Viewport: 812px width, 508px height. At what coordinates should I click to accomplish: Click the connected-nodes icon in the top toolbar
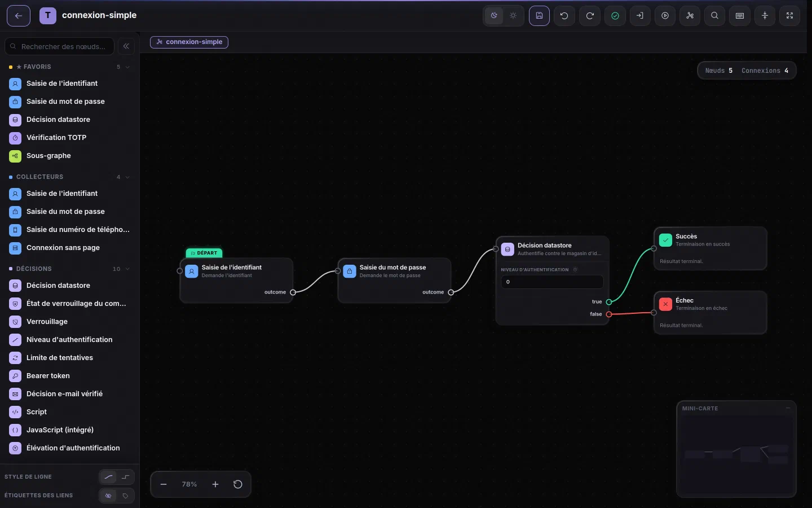690,16
